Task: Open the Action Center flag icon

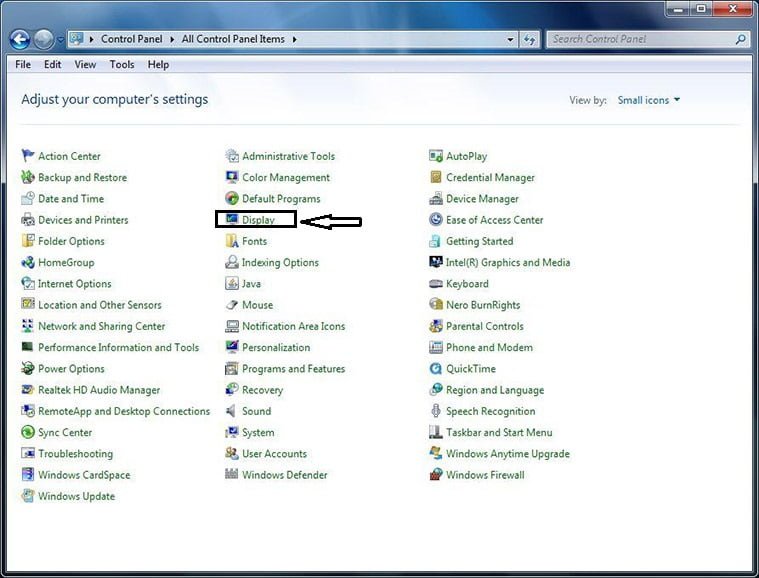Action: coord(28,155)
